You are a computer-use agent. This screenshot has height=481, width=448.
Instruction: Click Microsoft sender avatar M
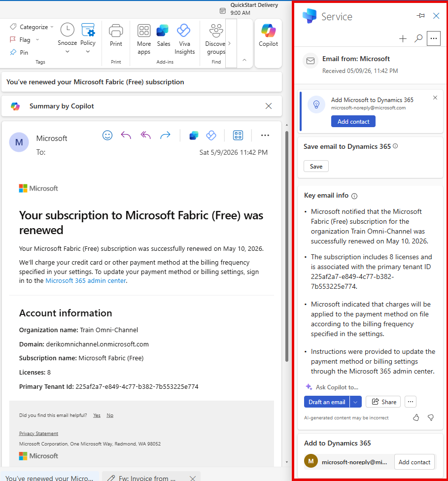tap(19, 142)
